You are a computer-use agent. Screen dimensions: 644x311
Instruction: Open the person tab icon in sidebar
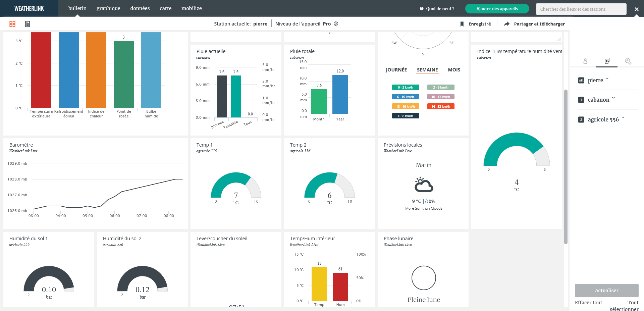point(585,61)
